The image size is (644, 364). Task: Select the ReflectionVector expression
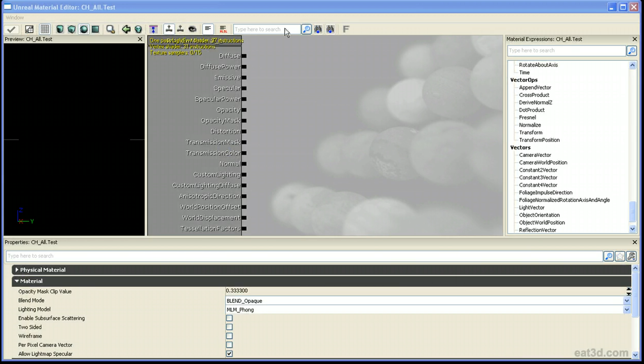(x=538, y=230)
